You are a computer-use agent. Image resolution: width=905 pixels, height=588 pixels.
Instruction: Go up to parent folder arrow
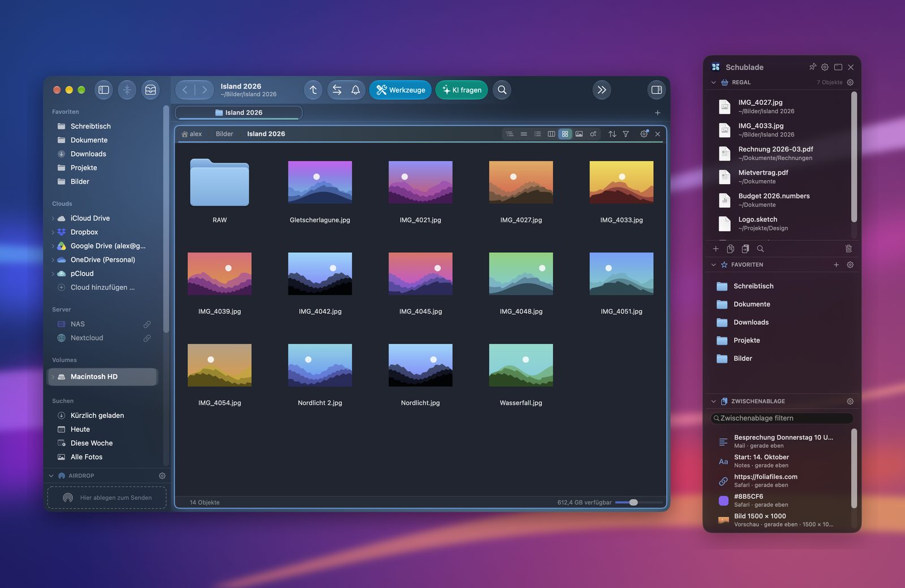(313, 90)
